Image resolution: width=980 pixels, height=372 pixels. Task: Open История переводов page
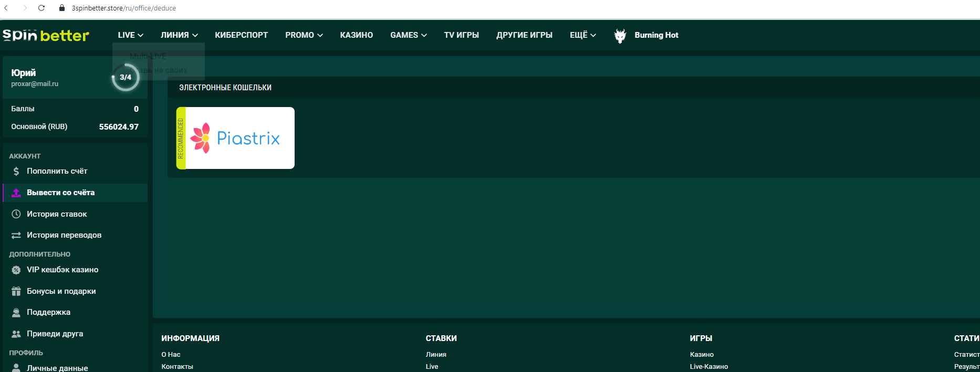click(75, 235)
